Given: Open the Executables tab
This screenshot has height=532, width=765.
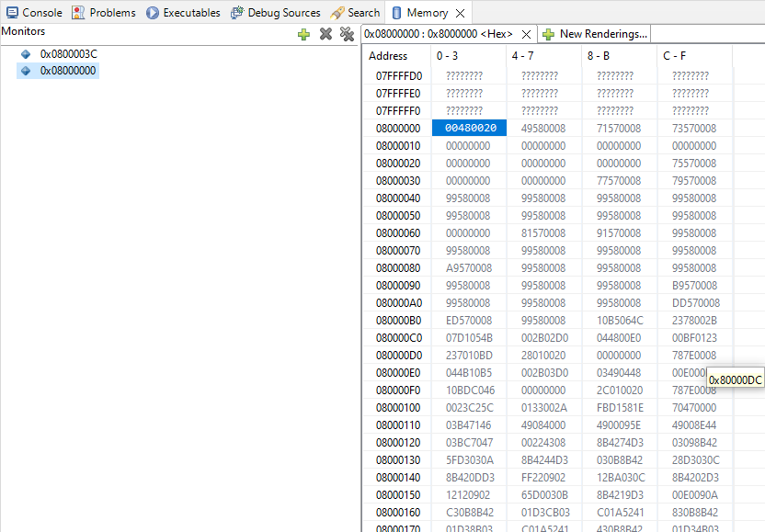Looking at the screenshot, I should (x=183, y=12).
